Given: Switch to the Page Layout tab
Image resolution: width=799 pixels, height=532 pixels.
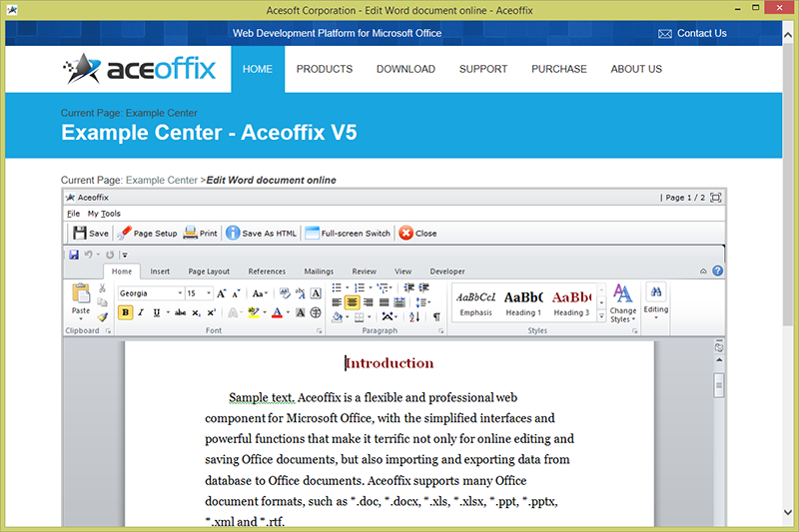Looking at the screenshot, I should pos(209,271).
